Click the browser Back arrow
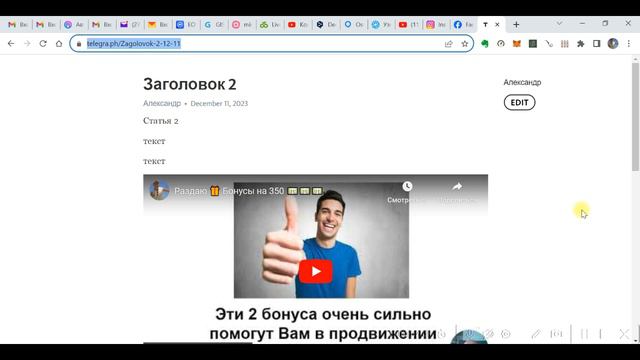Image resolution: width=640 pixels, height=360 pixels. 11,44
